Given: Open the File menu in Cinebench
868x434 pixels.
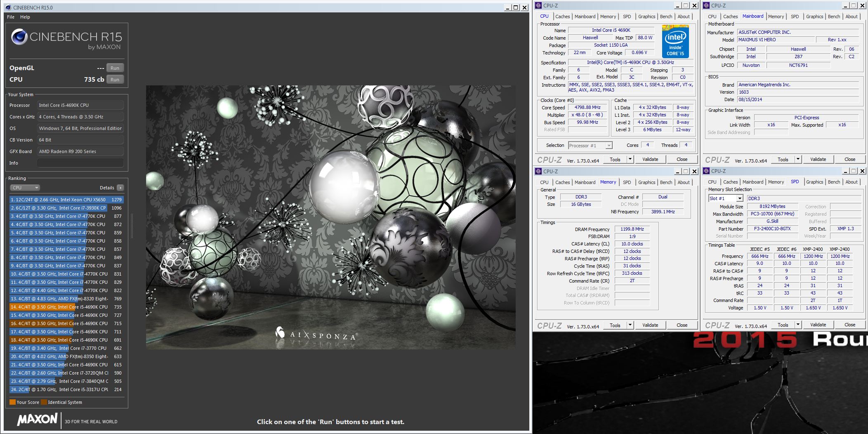Looking at the screenshot, I should click(11, 17).
